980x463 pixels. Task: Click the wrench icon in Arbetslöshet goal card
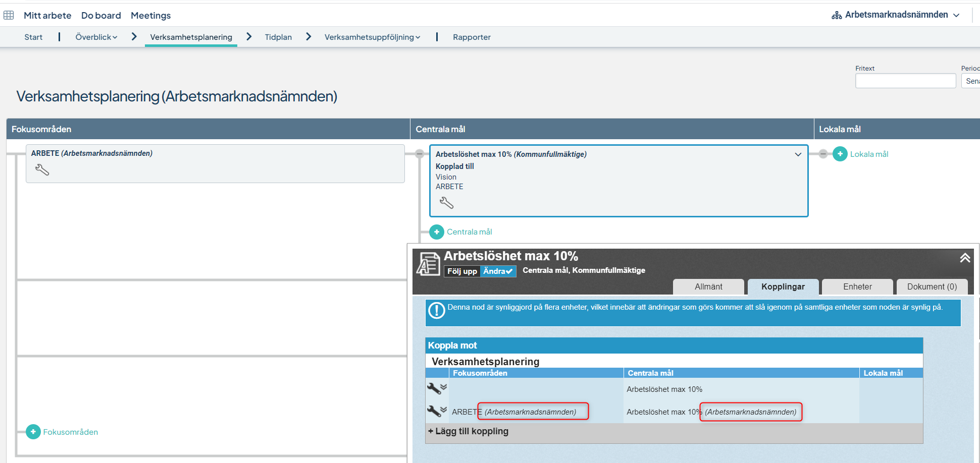[446, 203]
